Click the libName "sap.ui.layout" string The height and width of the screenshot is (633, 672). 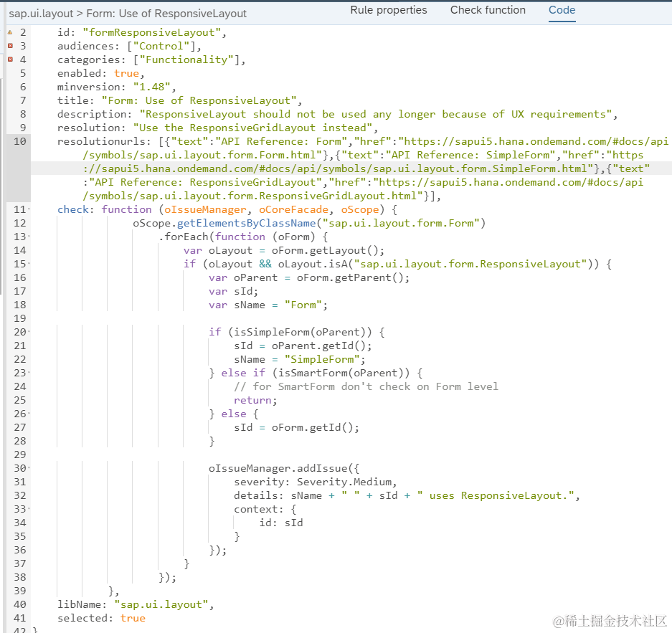(x=161, y=605)
